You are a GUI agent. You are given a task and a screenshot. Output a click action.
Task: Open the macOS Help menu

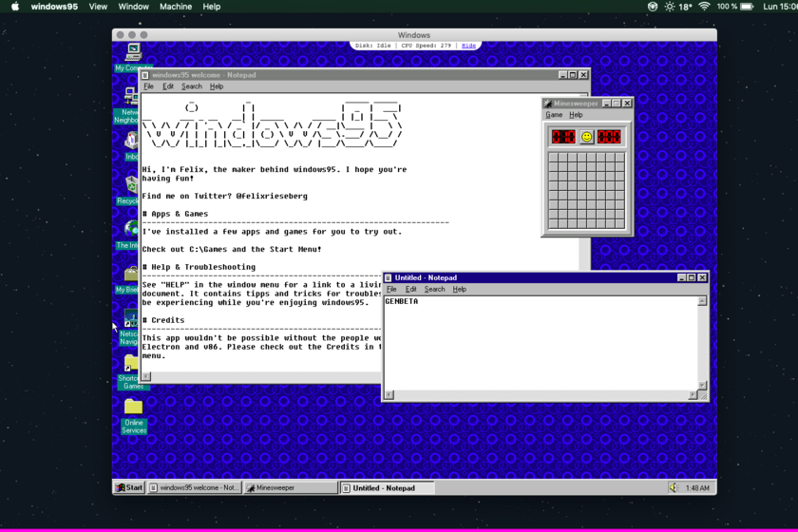211,7
